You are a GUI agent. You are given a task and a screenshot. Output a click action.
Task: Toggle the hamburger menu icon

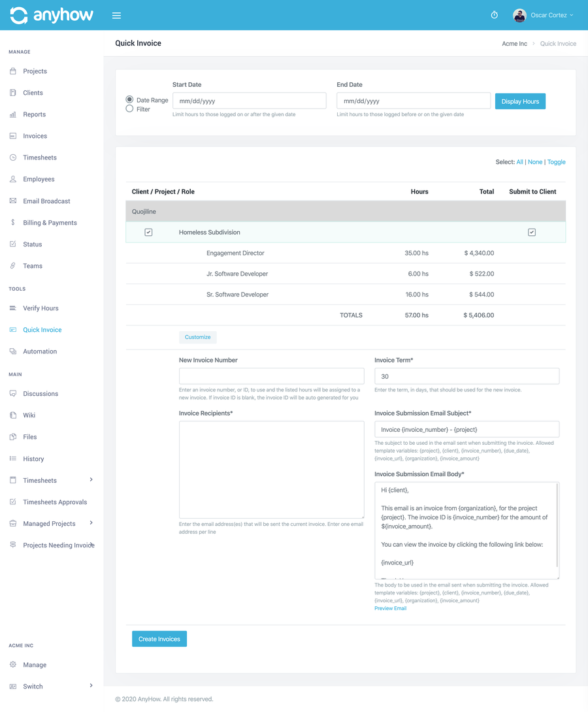(116, 16)
